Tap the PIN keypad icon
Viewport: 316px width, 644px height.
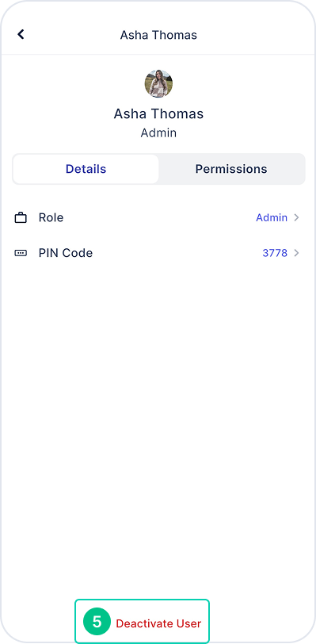click(21, 253)
